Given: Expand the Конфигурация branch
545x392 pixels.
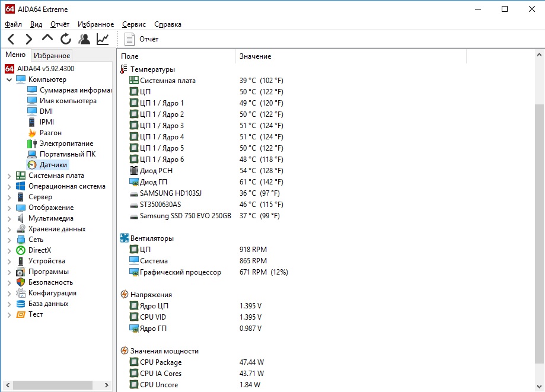Looking at the screenshot, I should [9, 294].
